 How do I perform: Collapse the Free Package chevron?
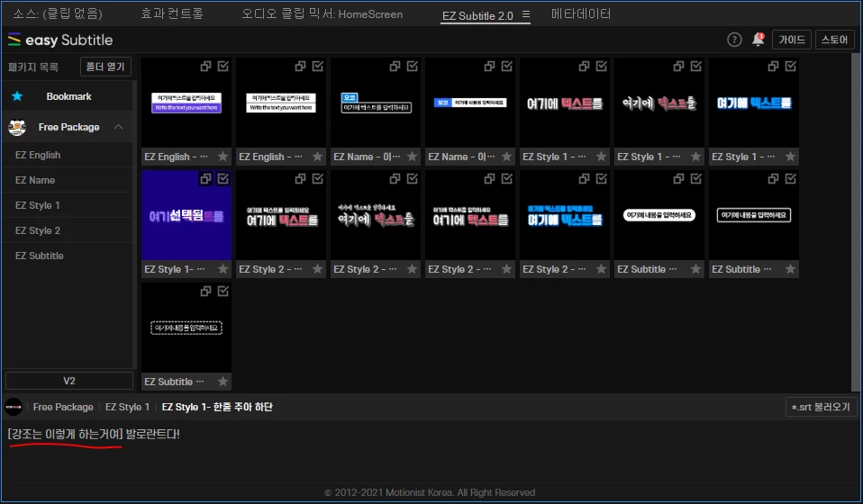[118, 127]
